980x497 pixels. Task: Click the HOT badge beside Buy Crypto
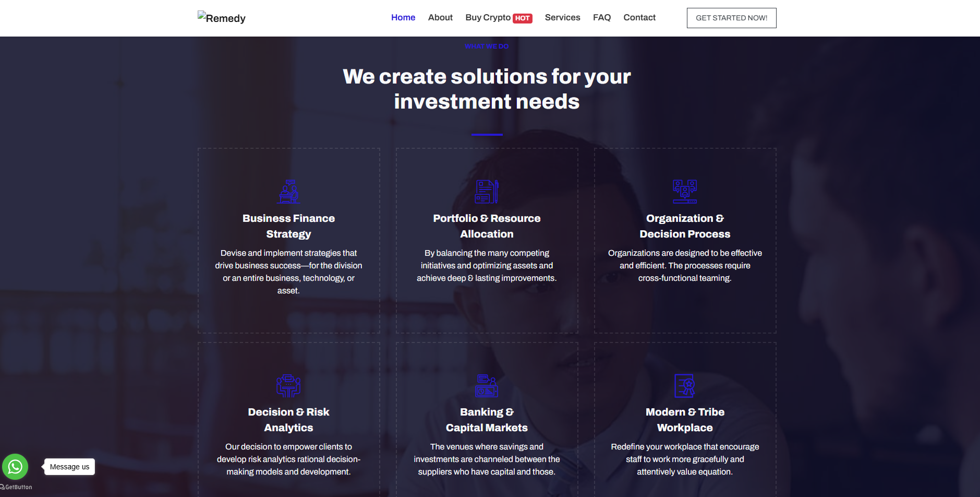pyautogui.click(x=523, y=18)
